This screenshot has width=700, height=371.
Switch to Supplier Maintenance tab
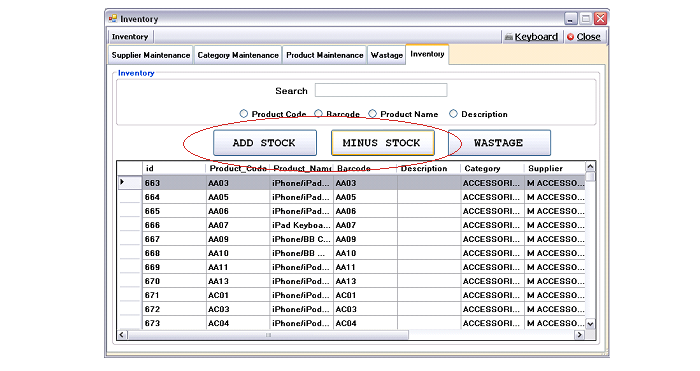(151, 55)
